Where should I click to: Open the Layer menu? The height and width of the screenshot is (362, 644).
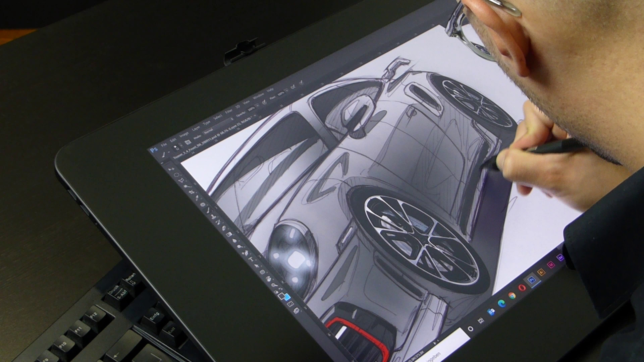pos(196,128)
